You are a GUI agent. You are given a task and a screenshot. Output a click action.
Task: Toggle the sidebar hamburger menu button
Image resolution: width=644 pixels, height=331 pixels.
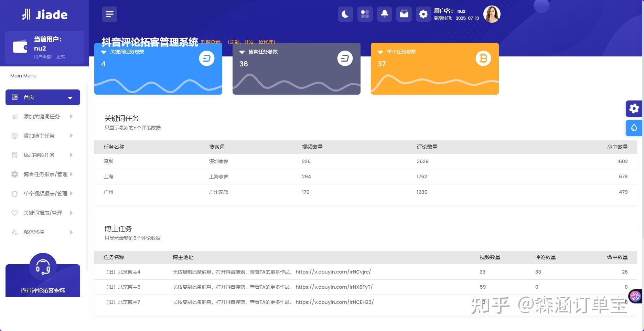point(109,14)
